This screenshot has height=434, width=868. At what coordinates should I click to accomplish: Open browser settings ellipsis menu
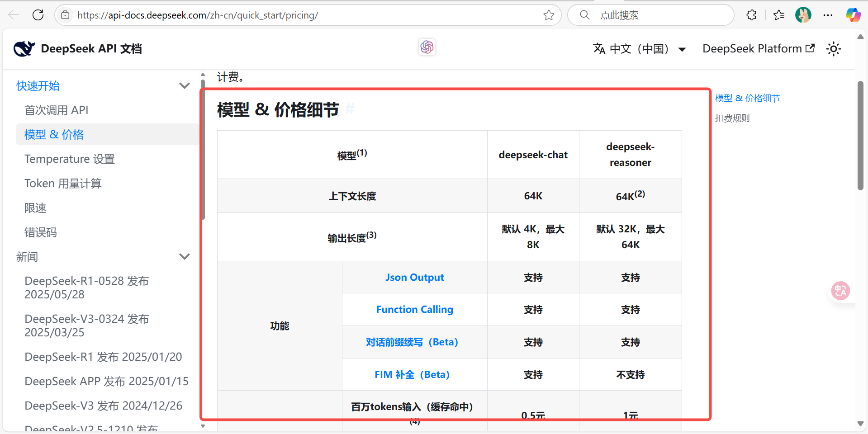coord(828,15)
